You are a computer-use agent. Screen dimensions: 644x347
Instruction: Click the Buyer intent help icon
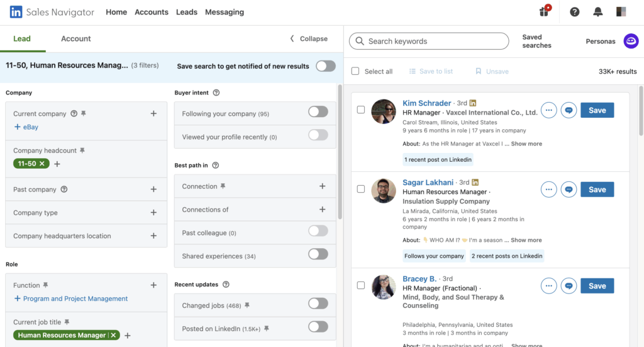(x=216, y=93)
